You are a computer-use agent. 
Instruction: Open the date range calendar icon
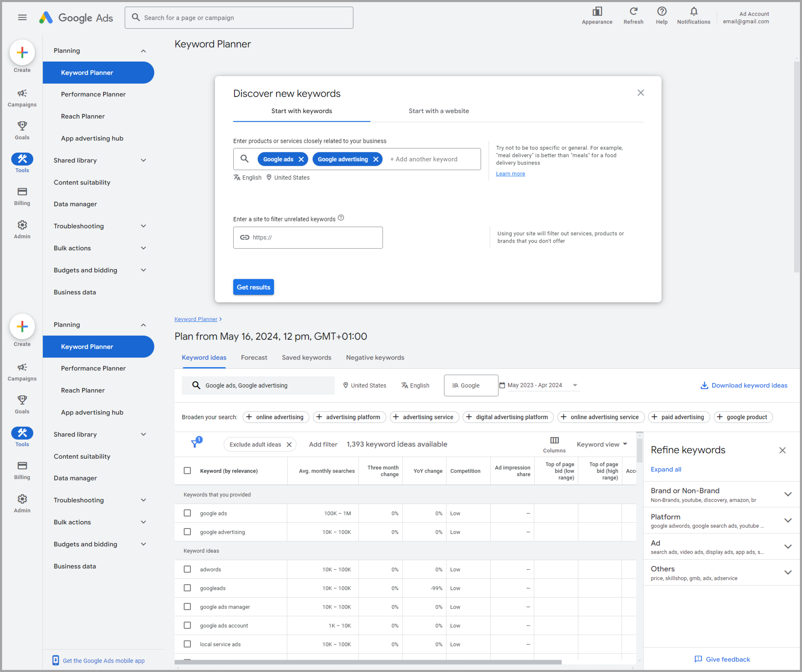[502, 385]
